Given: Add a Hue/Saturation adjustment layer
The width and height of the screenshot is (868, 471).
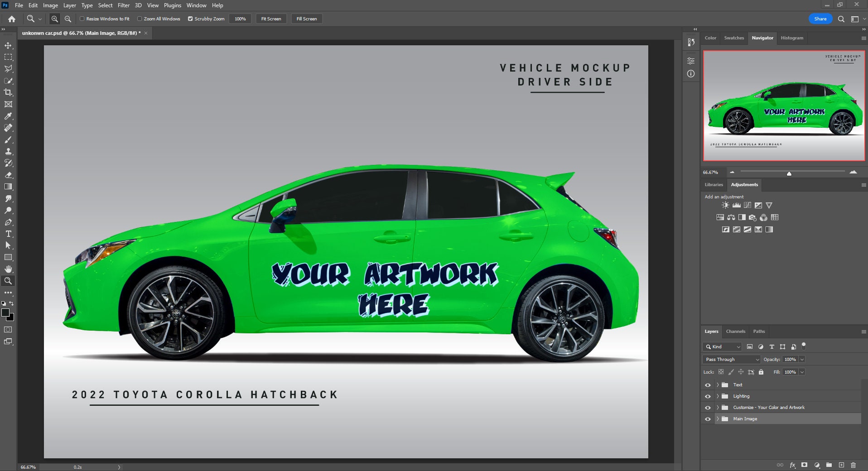Looking at the screenshot, I should coord(719,217).
